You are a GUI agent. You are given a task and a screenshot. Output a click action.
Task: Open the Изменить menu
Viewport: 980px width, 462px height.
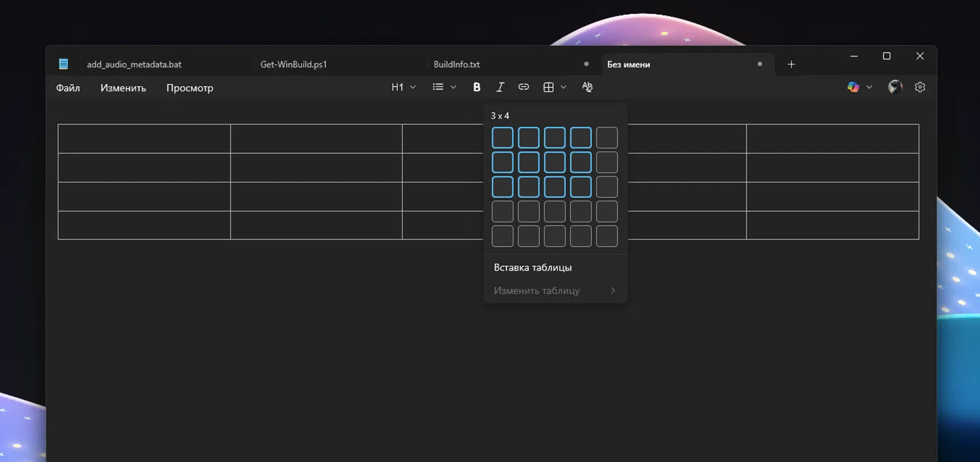(x=123, y=88)
